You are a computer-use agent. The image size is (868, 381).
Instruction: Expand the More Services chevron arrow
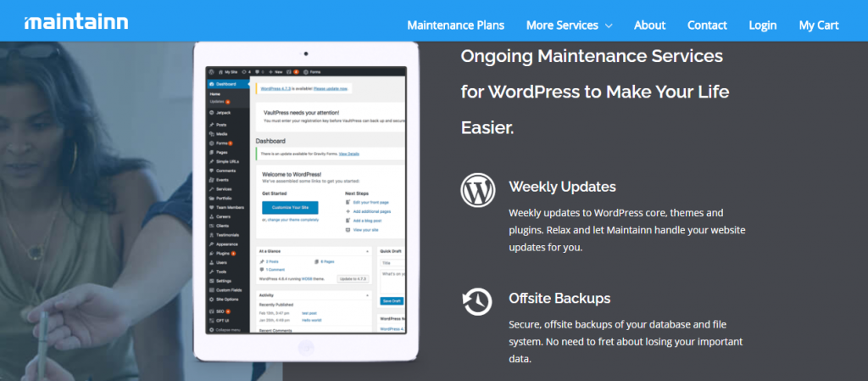pos(609,25)
